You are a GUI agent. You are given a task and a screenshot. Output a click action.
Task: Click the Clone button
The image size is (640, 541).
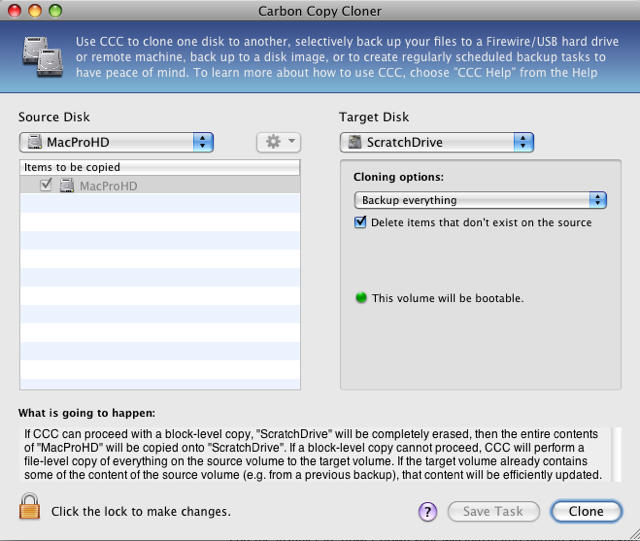pos(586,511)
